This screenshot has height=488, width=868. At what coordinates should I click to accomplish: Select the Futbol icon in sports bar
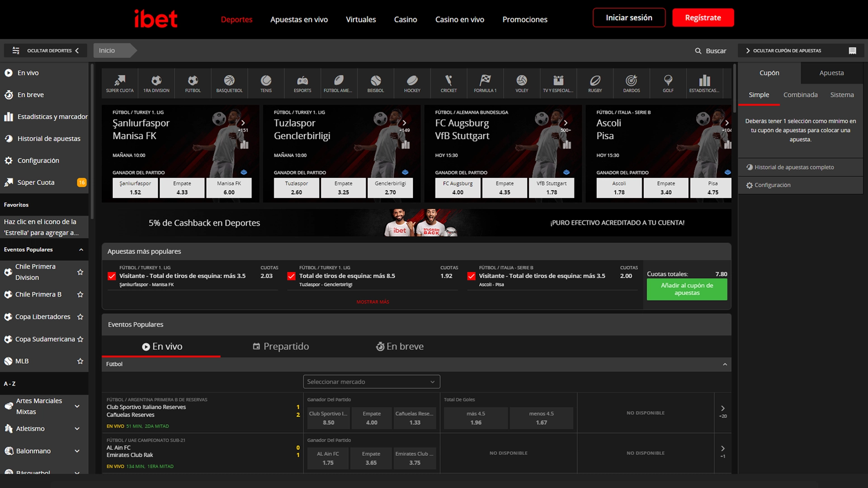click(x=193, y=83)
